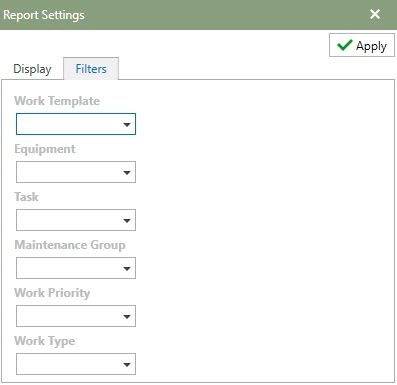This screenshot has width=397, height=385.
Task: Close the Report Settings dialog
Action: 375,14
